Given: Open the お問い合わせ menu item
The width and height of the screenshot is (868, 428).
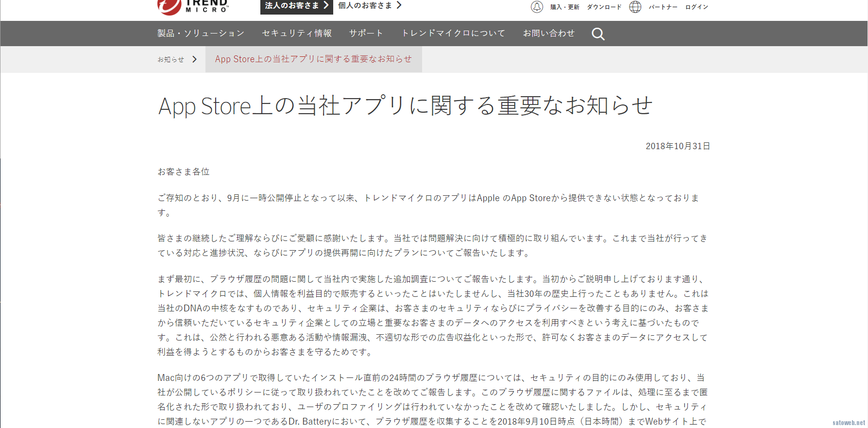Looking at the screenshot, I should click(548, 34).
